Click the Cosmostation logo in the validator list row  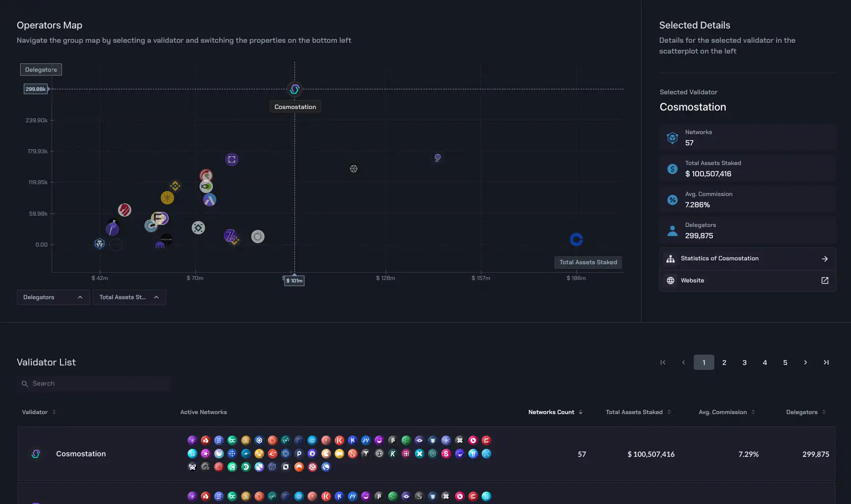click(x=36, y=454)
